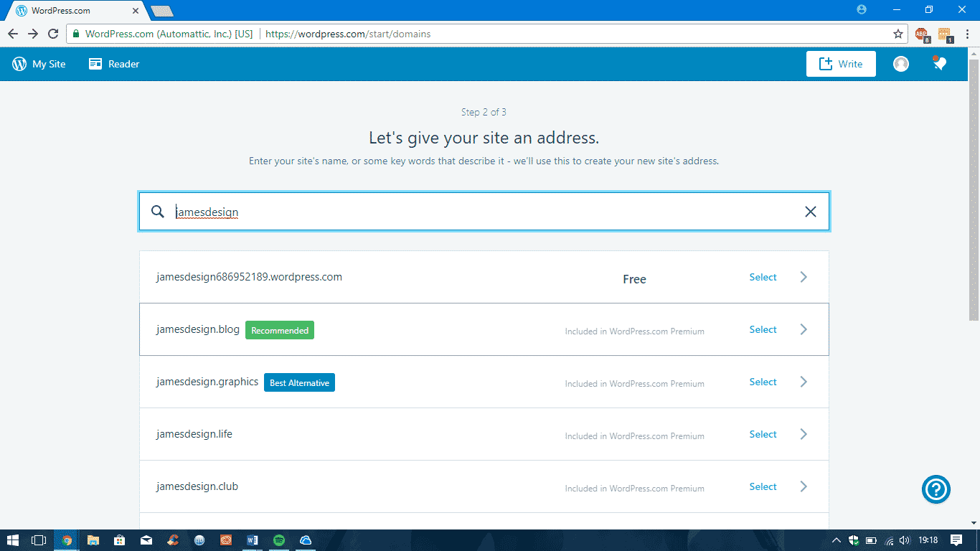
Task: Click the chevron on the free wordpress.com row
Action: [x=804, y=277]
